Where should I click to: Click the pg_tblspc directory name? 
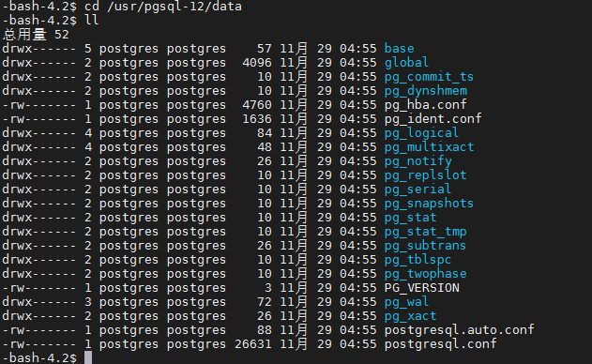pos(417,260)
